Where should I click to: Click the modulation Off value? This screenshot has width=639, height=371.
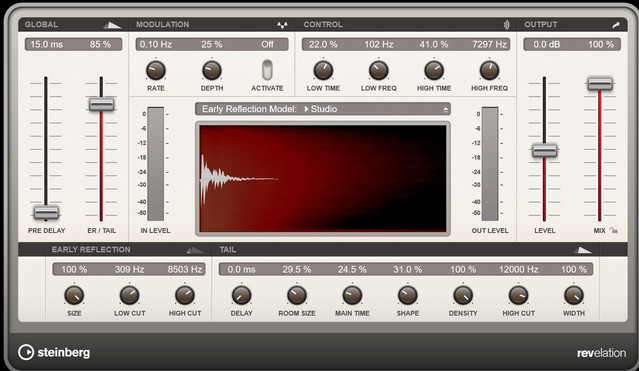[267, 44]
